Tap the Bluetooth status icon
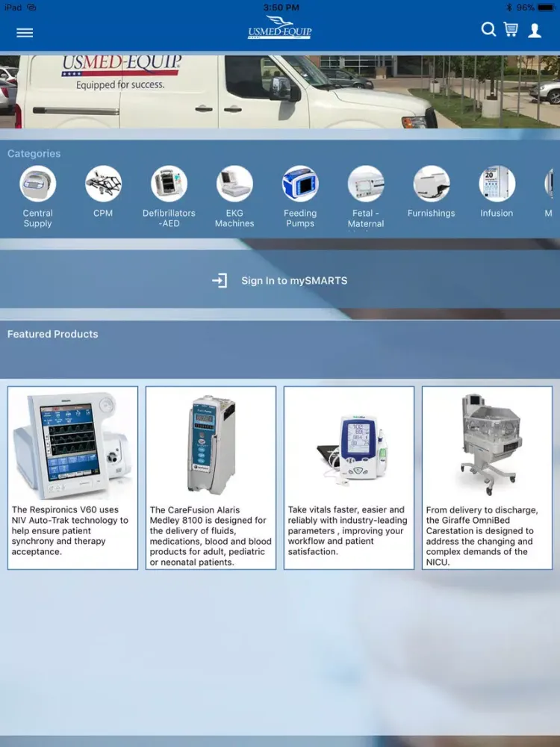The image size is (560, 747). coord(508,7)
